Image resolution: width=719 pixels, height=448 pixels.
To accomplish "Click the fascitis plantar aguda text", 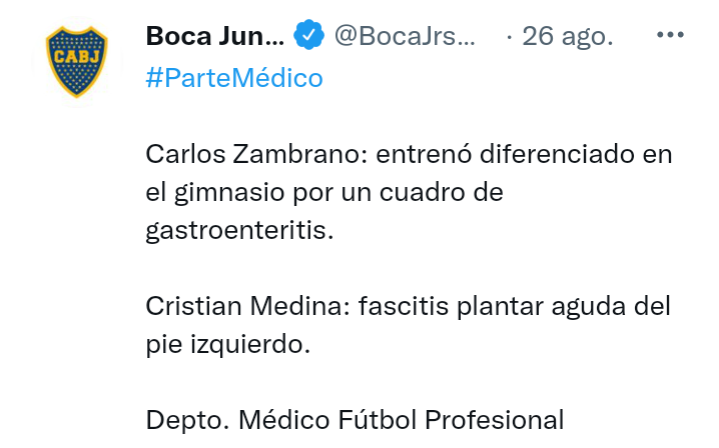I will pyautogui.click(x=494, y=306).
